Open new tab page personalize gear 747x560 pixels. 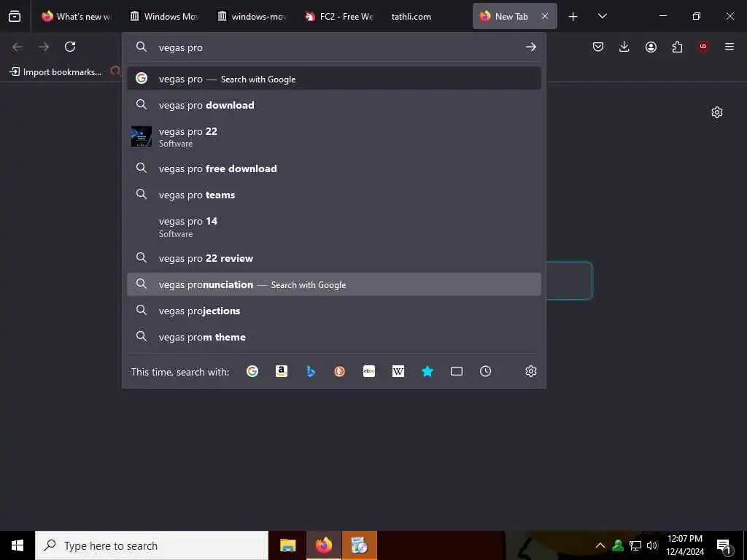(x=717, y=112)
